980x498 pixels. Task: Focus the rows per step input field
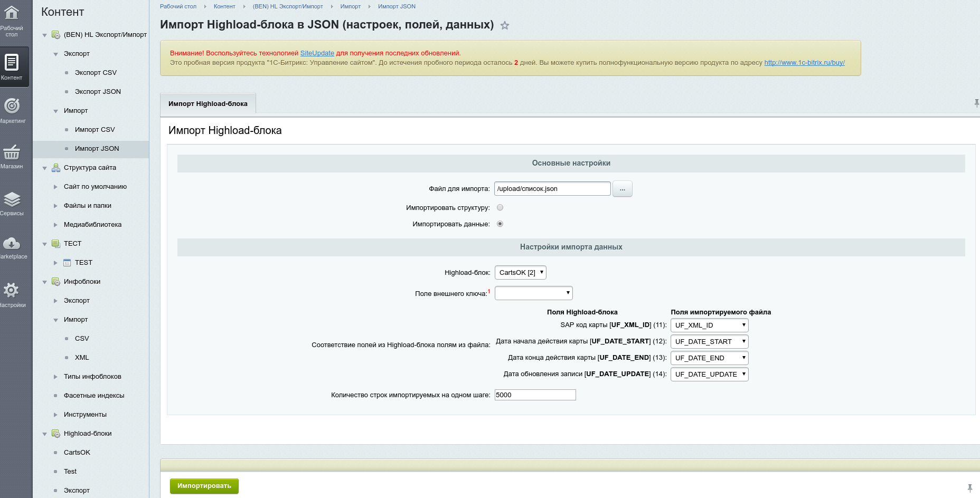[535, 395]
